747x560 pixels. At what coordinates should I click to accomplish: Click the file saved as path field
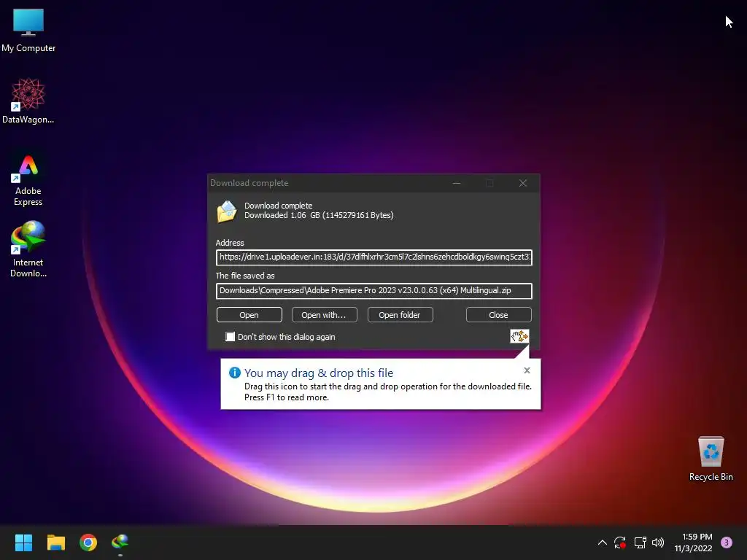click(x=374, y=291)
